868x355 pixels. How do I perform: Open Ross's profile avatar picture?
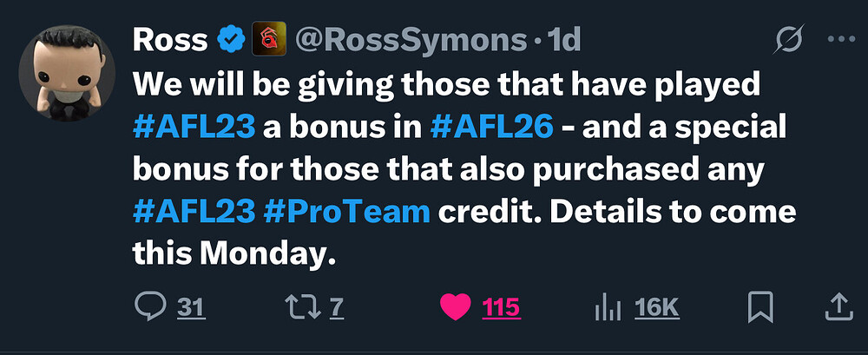point(67,73)
